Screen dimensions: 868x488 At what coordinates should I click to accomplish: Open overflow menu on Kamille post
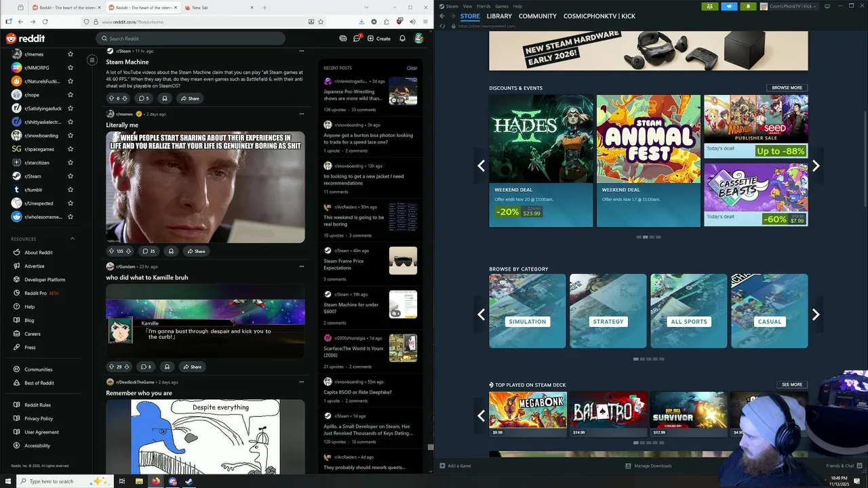tap(302, 266)
